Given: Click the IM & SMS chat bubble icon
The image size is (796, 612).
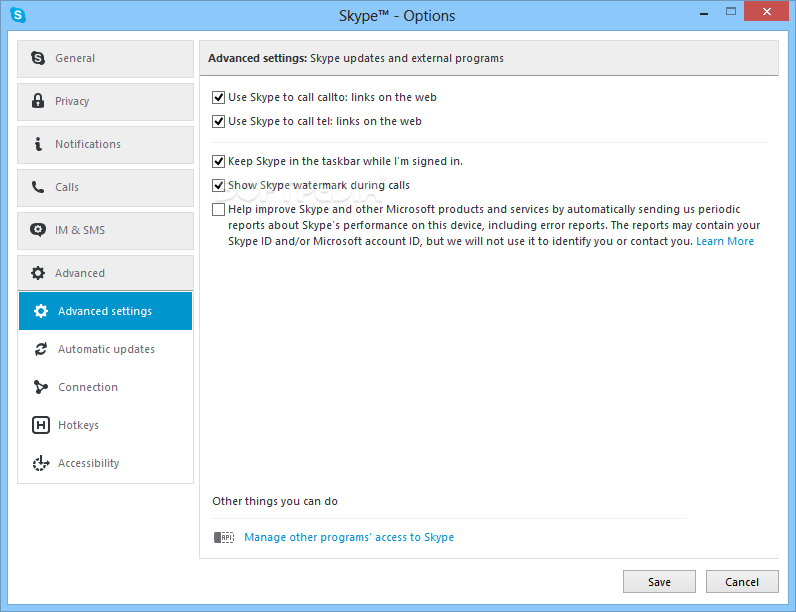Looking at the screenshot, I should [38, 230].
